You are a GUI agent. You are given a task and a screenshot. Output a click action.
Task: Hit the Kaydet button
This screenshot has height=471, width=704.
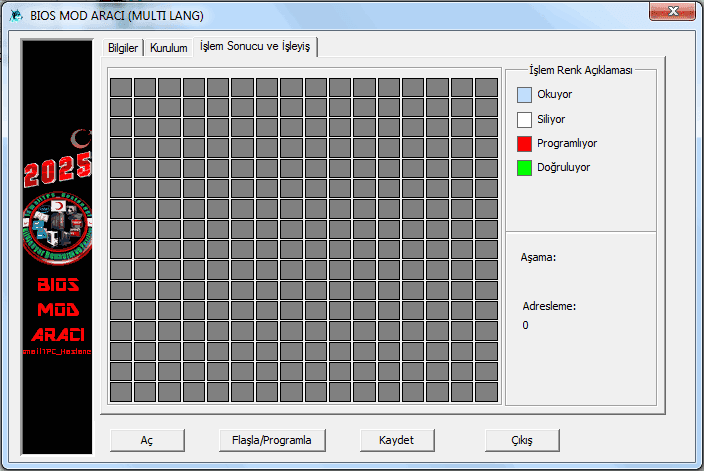click(396, 440)
